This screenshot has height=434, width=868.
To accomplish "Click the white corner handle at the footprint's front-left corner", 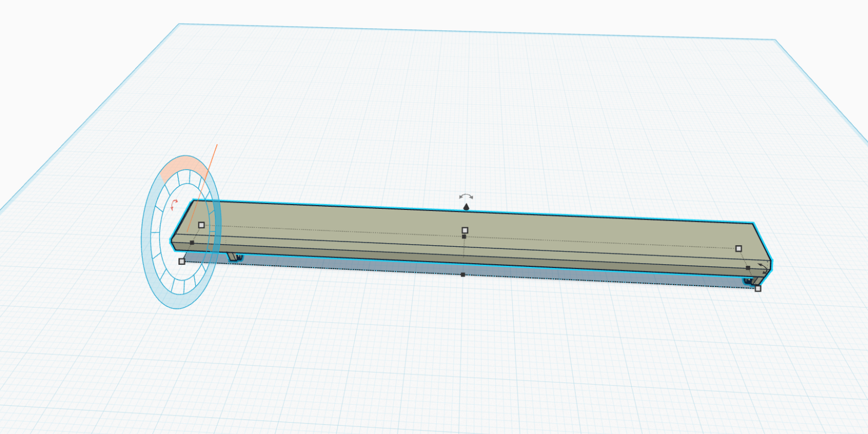I will [182, 261].
